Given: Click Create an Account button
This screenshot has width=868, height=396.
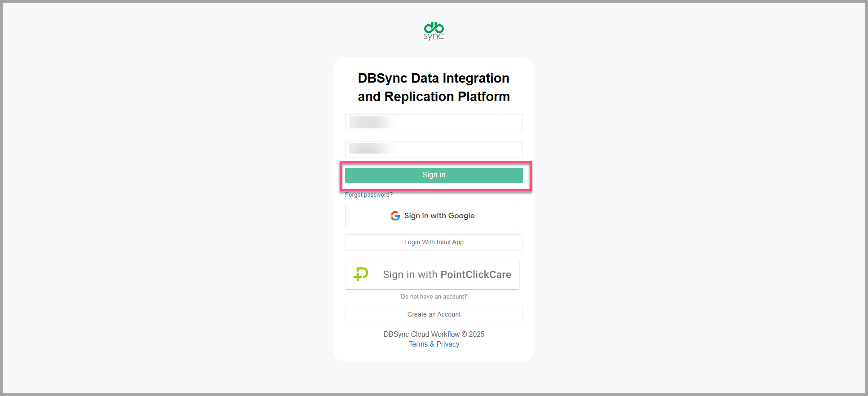Looking at the screenshot, I should click(x=434, y=315).
